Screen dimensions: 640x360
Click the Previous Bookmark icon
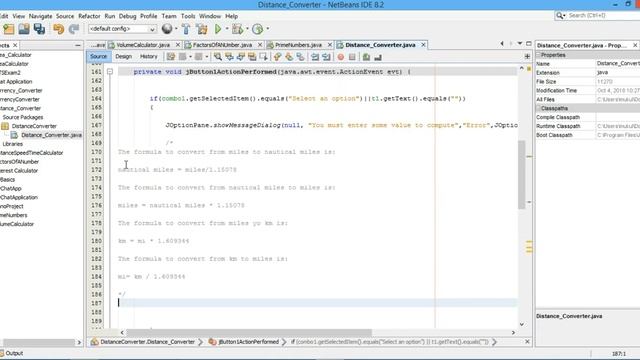pos(278,57)
